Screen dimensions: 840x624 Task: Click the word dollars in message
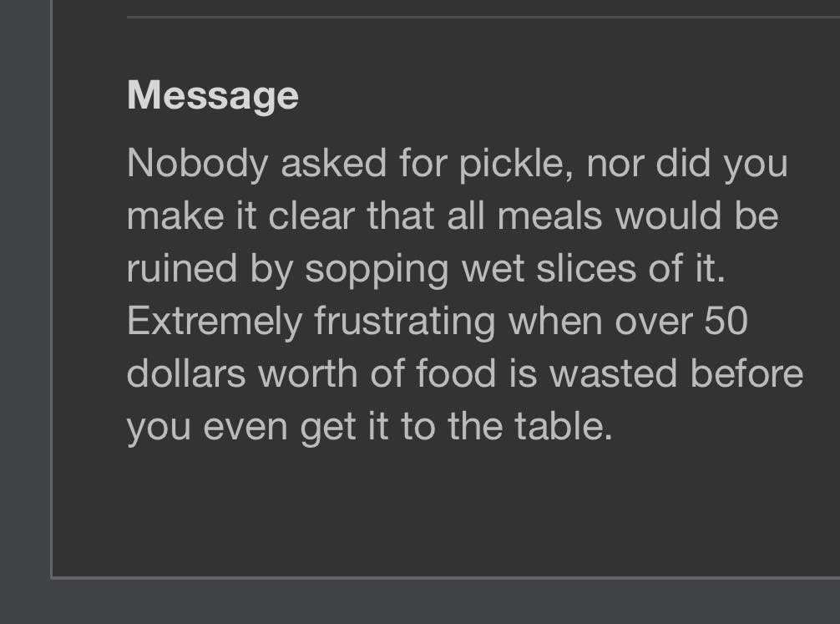tap(186, 373)
